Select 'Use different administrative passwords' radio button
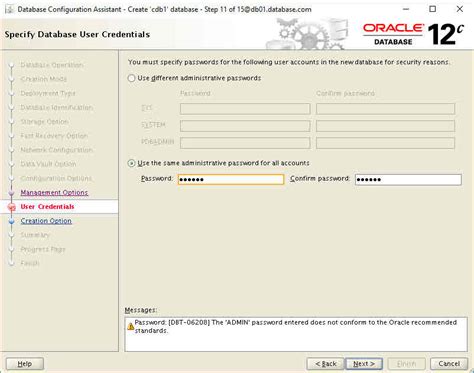The width and height of the screenshot is (474, 373). (131, 78)
